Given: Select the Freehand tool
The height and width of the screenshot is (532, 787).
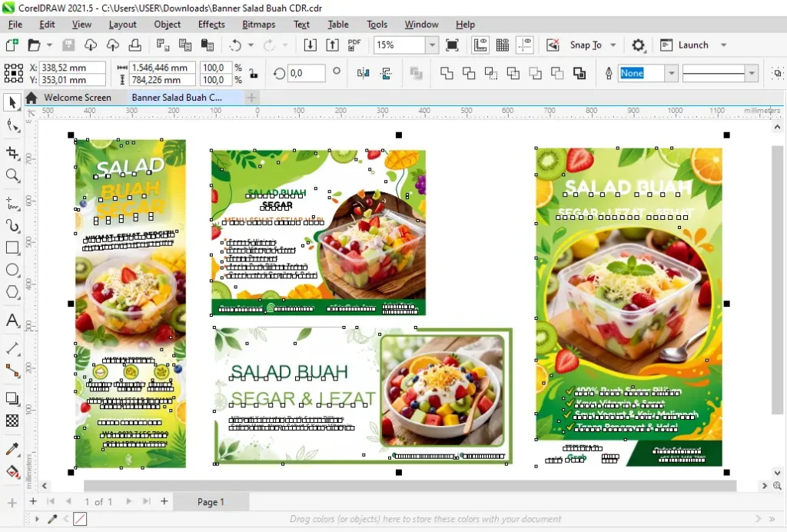Looking at the screenshot, I should [12, 203].
